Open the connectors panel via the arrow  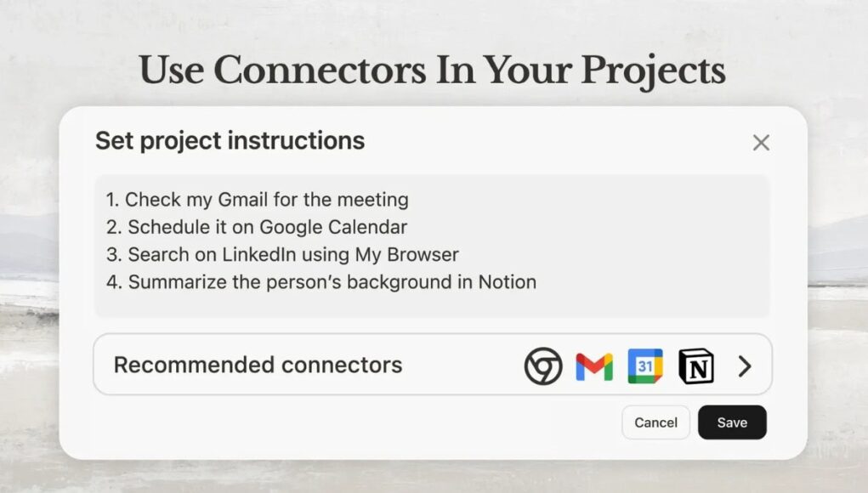tap(746, 365)
